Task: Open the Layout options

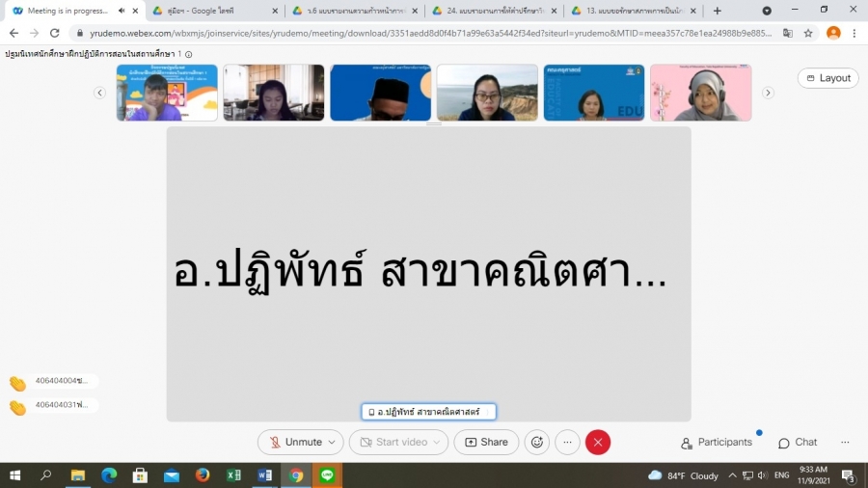Action: click(827, 78)
